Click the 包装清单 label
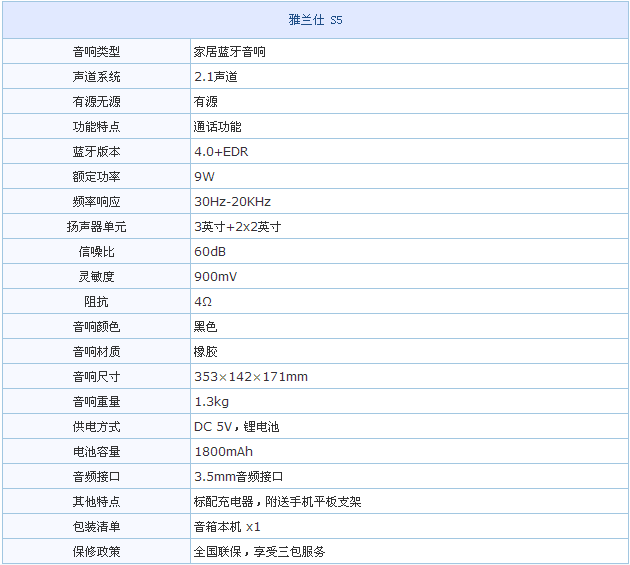 pyautogui.click(x=96, y=526)
